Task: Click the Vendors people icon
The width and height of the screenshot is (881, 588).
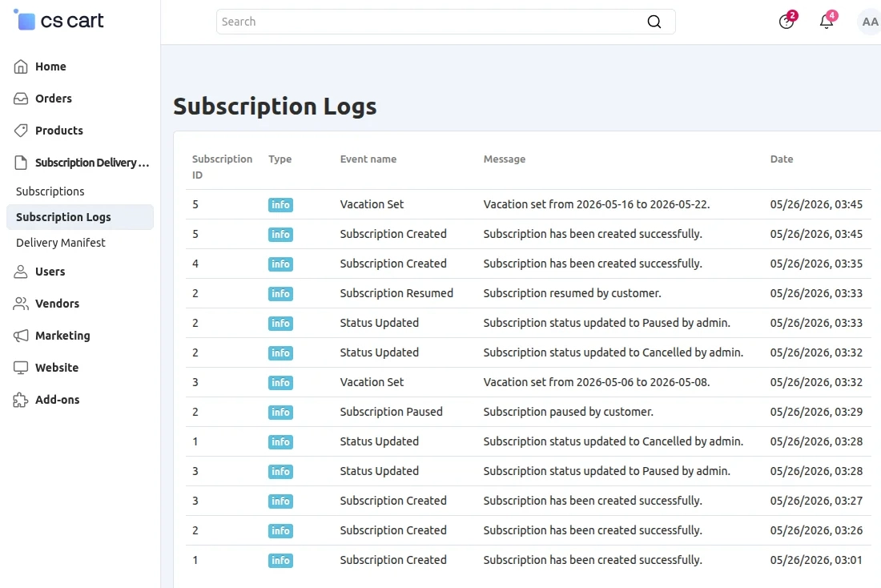Action: 21,304
